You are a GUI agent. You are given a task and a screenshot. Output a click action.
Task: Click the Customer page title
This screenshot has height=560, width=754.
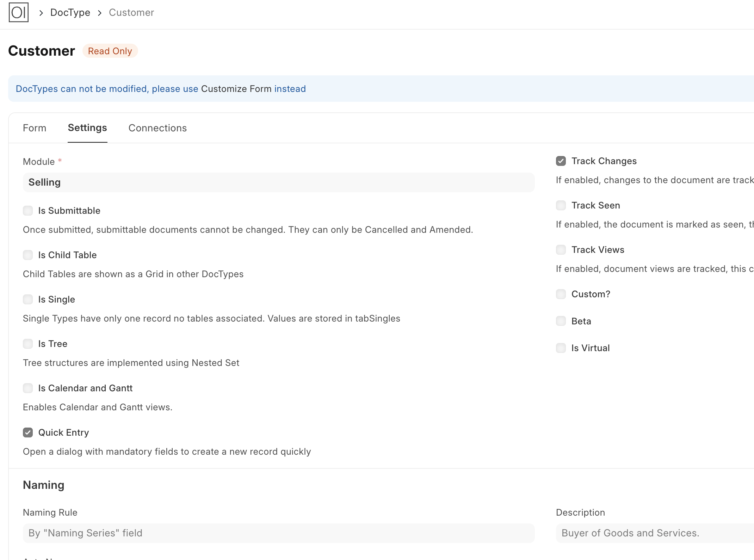tap(42, 51)
